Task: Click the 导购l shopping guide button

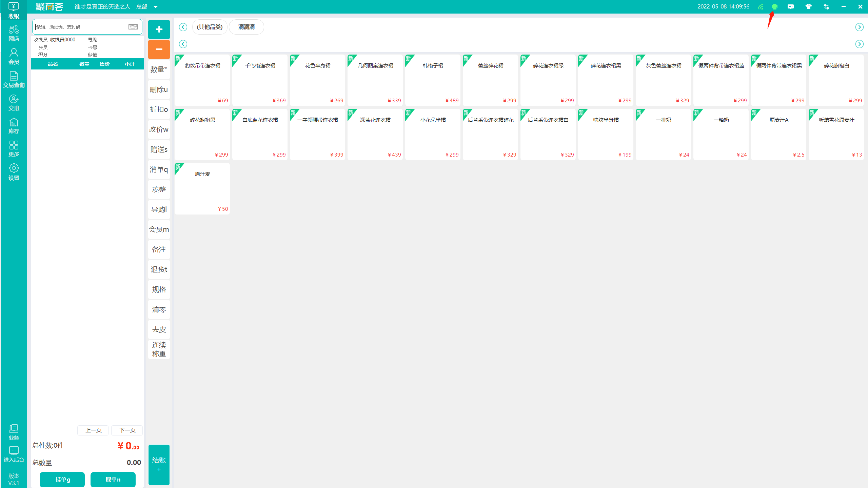Action: 159,209
